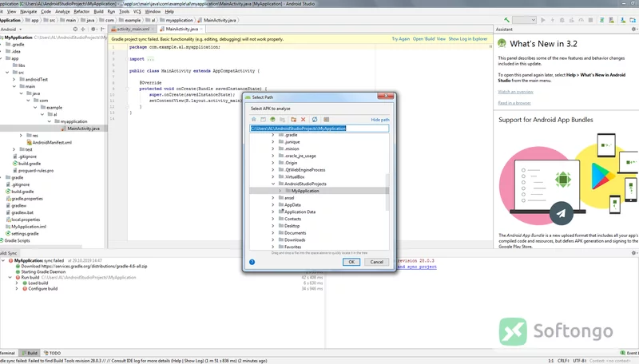Viewport: 639px width, 364px height.
Task: Switch to activity_main.xml editor tab
Action: point(133,30)
